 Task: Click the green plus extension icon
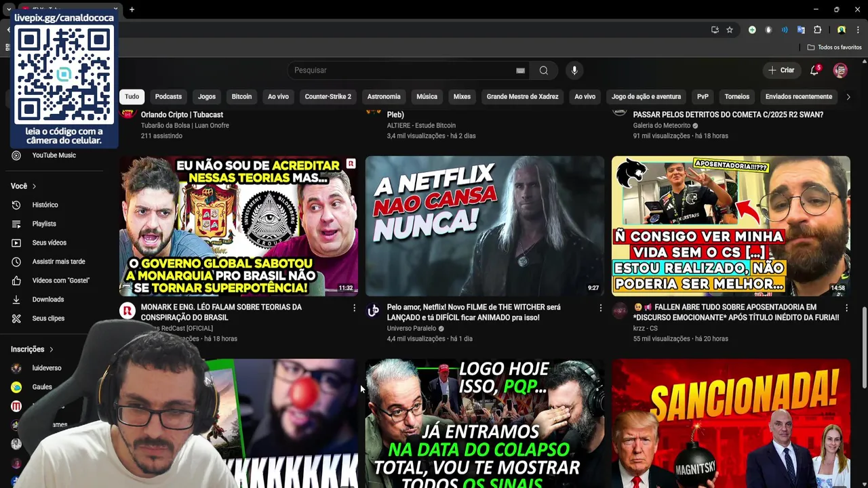point(752,30)
